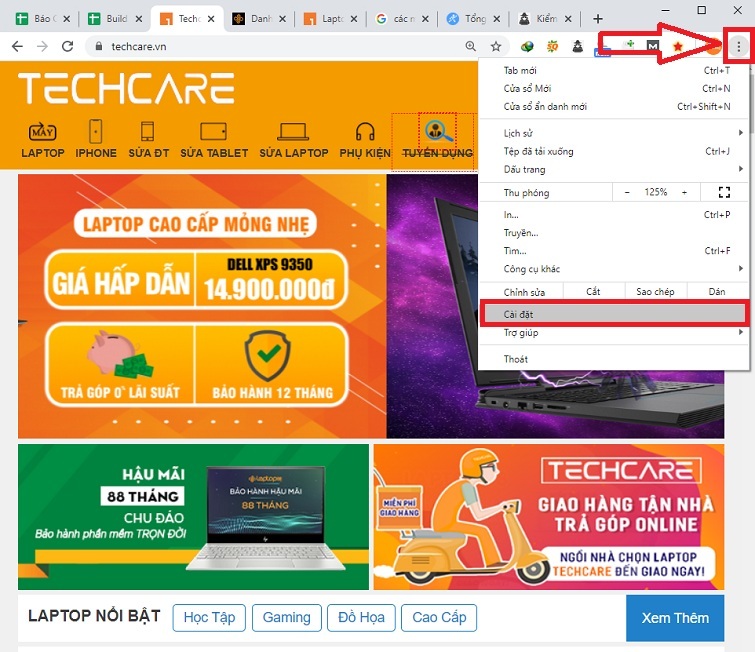Select 'Tab mới' in the menu

[614, 70]
